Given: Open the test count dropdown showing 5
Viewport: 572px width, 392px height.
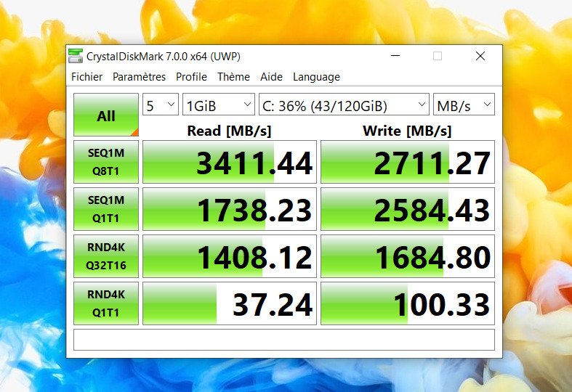Looking at the screenshot, I should [x=161, y=105].
